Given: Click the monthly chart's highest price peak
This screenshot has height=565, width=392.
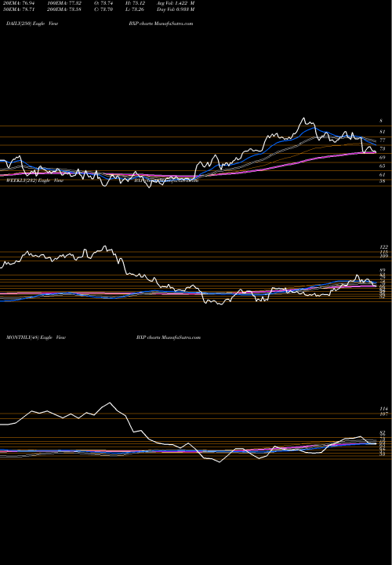Looking at the screenshot, I should point(110,403).
